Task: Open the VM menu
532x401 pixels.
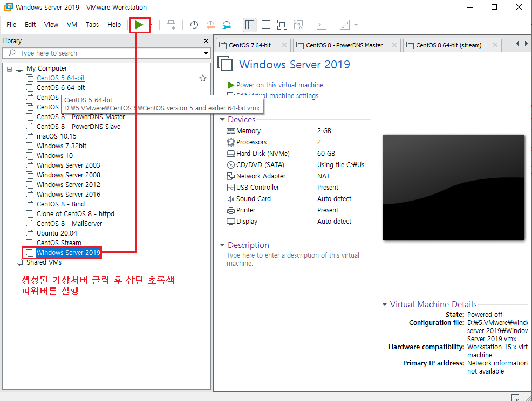Action: 72,25
